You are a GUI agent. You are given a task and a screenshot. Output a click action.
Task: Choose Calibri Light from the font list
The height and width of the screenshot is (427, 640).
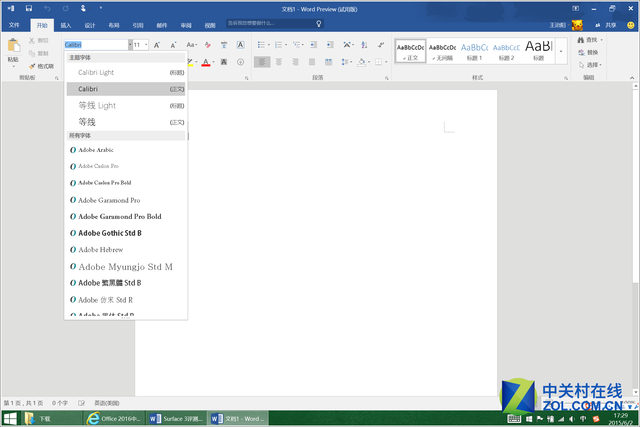pos(126,72)
